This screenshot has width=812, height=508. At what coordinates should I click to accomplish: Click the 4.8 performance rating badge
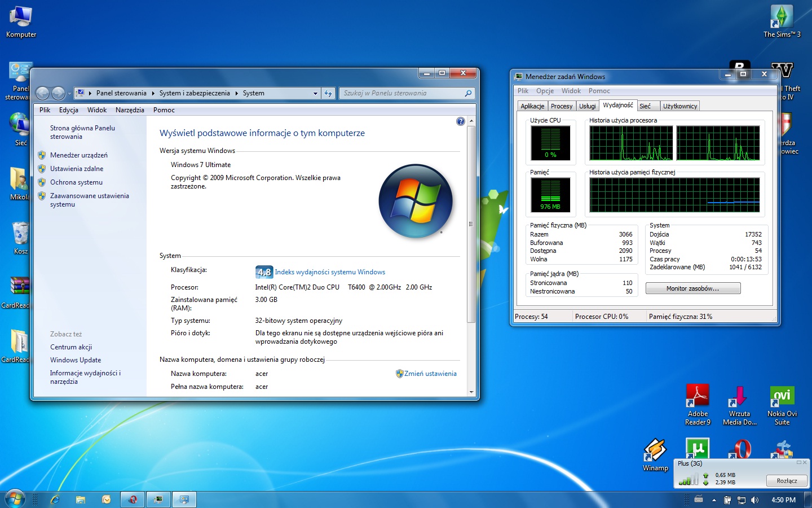(264, 272)
